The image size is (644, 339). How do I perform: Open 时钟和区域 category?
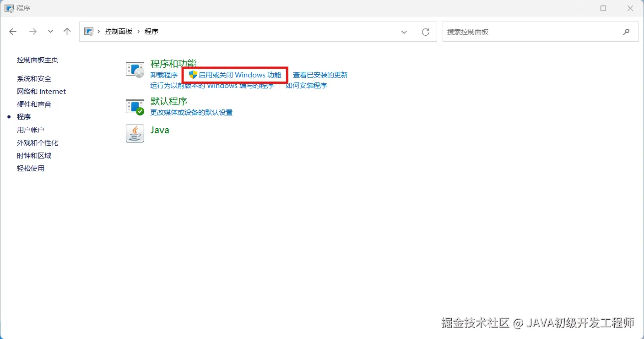(34, 156)
